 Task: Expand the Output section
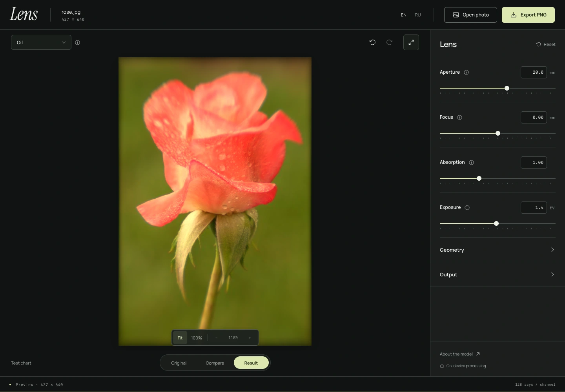point(498,274)
